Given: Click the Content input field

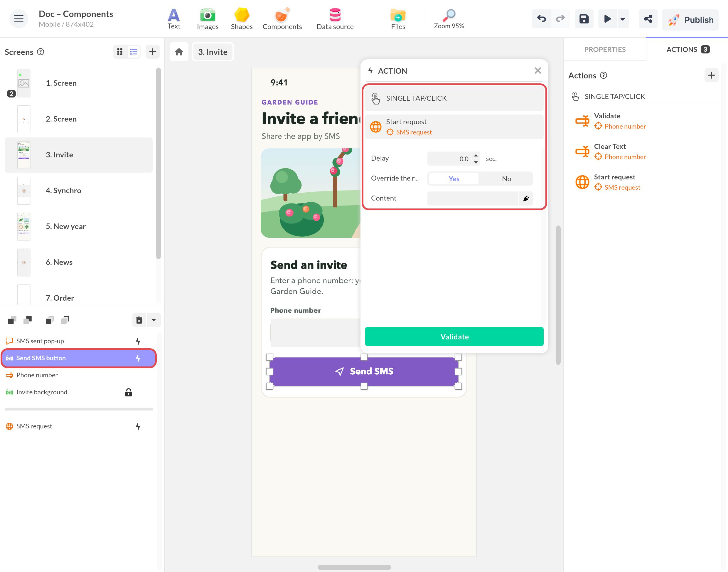Looking at the screenshot, I should pos(473,198).
